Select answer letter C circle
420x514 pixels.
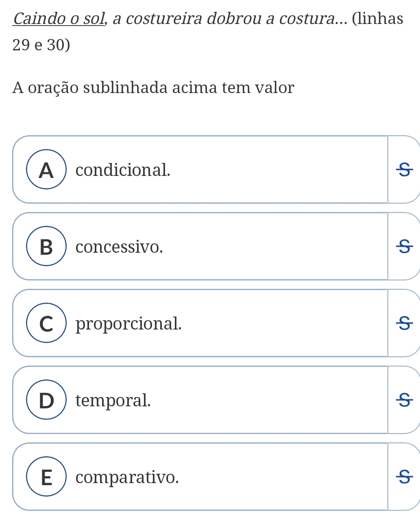[46, 323]
